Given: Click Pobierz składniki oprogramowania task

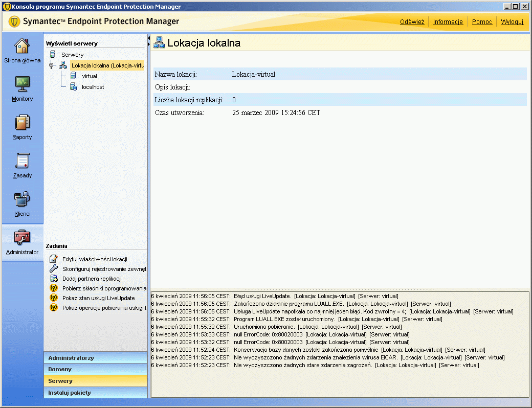Looking at the screenshot, I should pyautogui.click(x=104, y=288).
